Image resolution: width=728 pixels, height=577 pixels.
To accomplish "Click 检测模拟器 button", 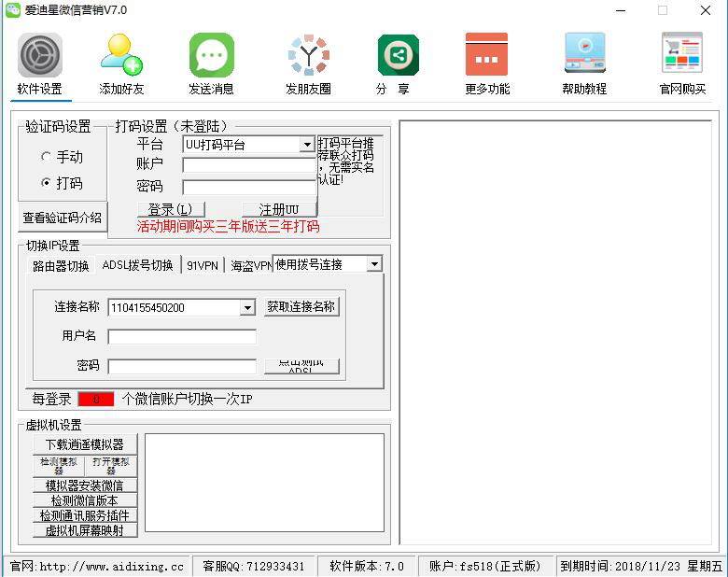I will [x=59, y=466].
